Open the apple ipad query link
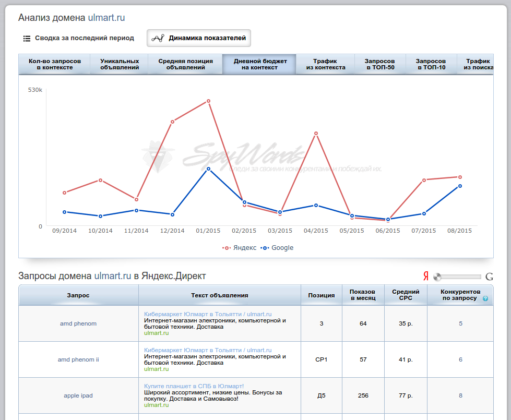The width and height of the screenshot is (511, 420). tap(78, 395)
